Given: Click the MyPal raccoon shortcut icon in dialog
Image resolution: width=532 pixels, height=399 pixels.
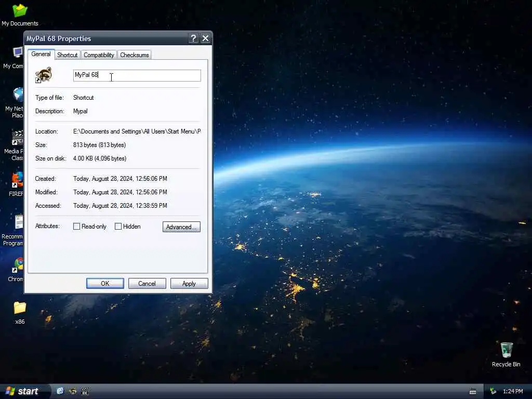Looking at the screenshot, I should 44,75.
